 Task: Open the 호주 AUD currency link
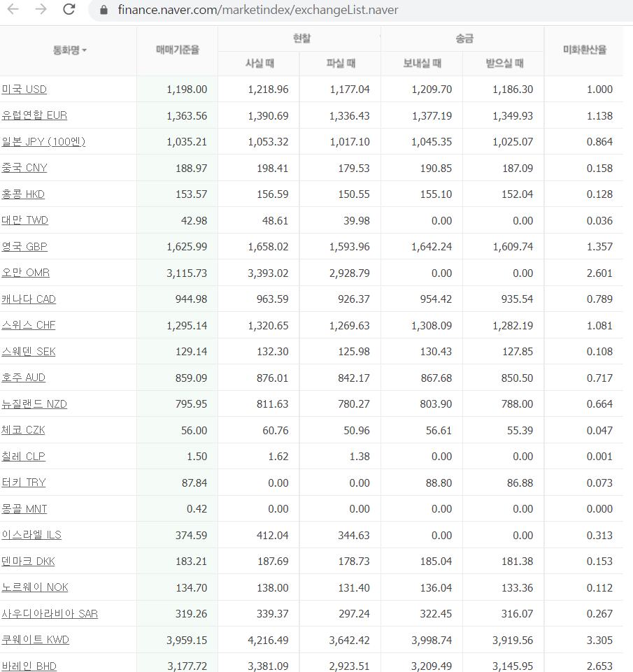click(23, 378)
